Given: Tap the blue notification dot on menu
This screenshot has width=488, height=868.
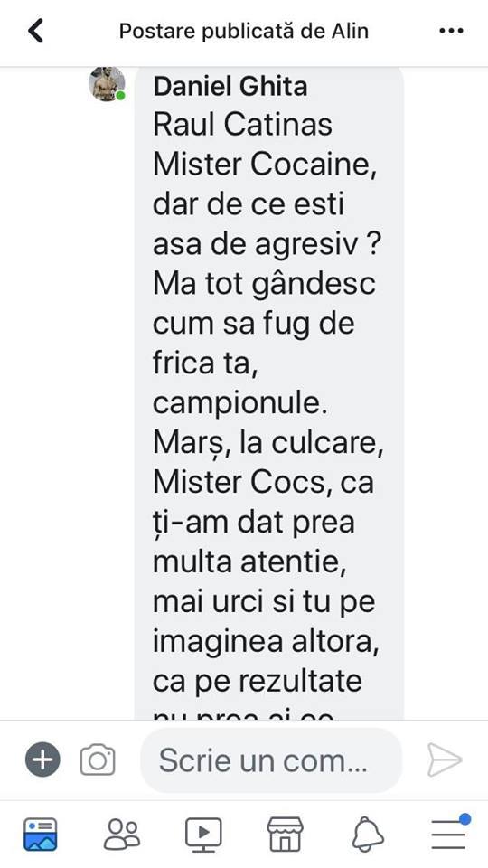Looking at the screenshot, I should (x=465, y=819).
